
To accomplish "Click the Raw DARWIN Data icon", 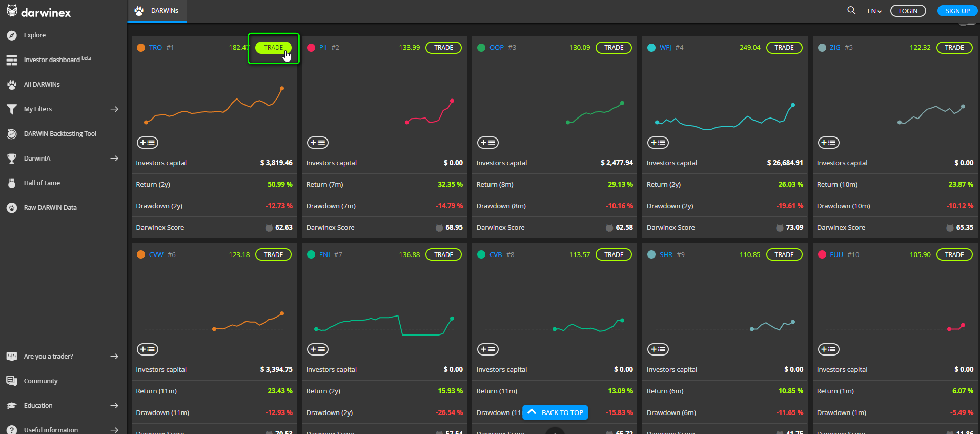I will [x=12, y=208].
